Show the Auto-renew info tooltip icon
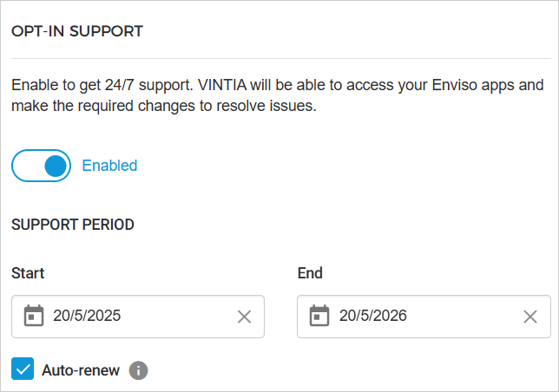The width and height of the screenshot is (559, 392). [139, 370]
